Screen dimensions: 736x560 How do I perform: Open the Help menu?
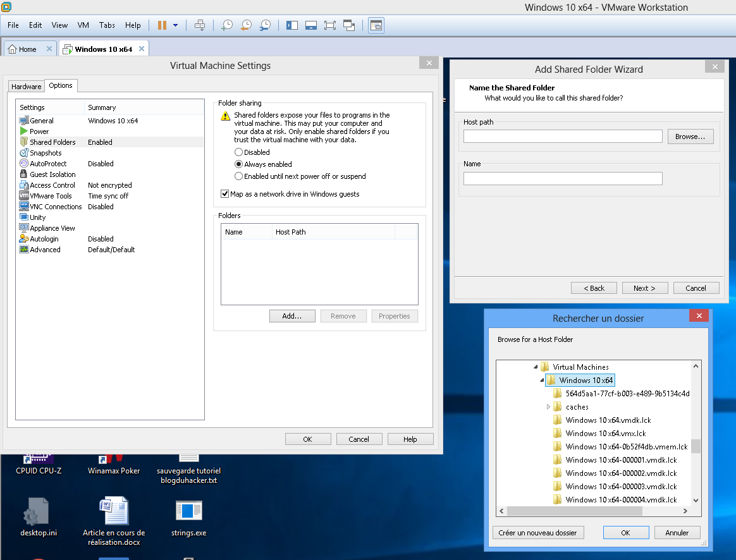133,25
